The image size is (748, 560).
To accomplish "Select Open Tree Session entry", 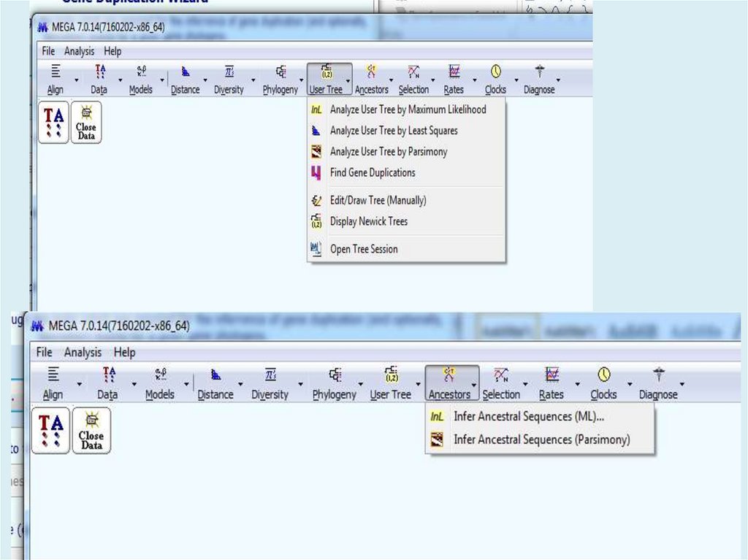I will (406, 249).
